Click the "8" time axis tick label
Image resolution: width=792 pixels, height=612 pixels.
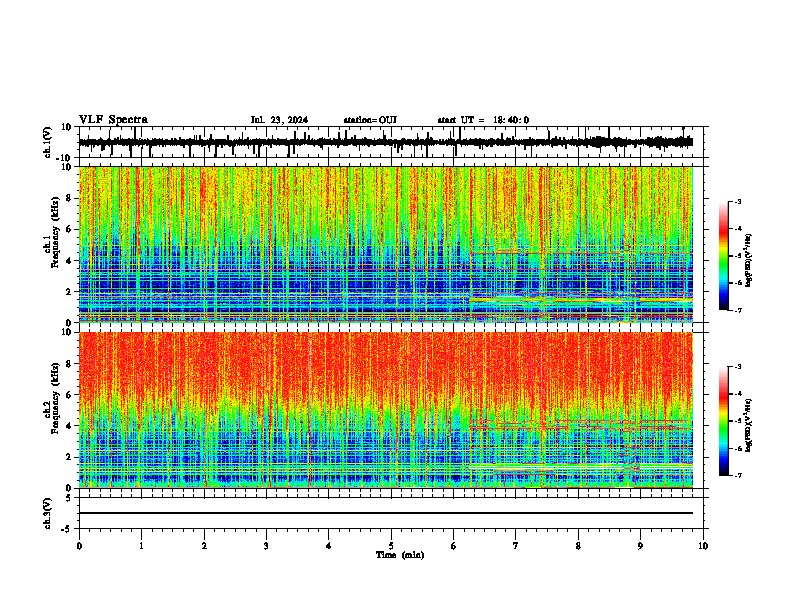pos(578,546)
